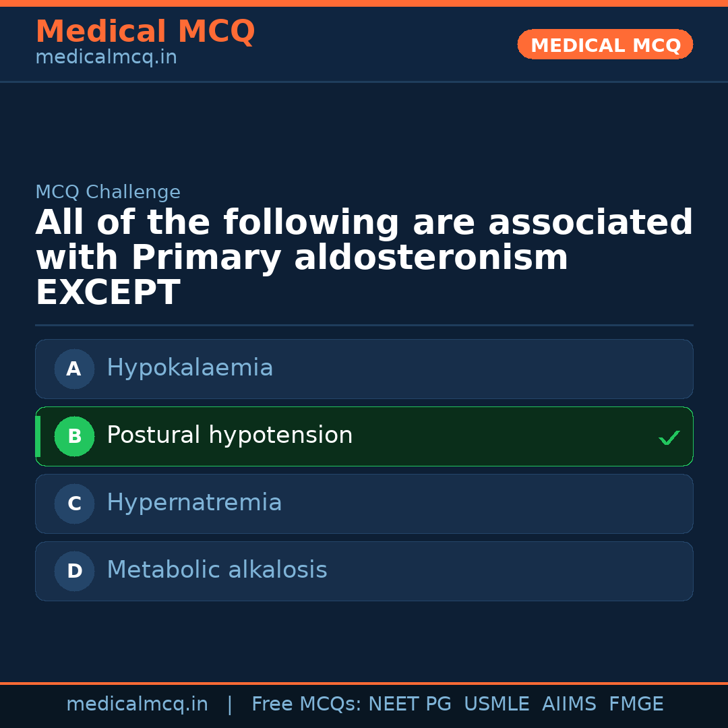Viewport: 728px width, 728px height.
Task: Select the Postural hypotension answer text
Action: (x=229, y=435)
